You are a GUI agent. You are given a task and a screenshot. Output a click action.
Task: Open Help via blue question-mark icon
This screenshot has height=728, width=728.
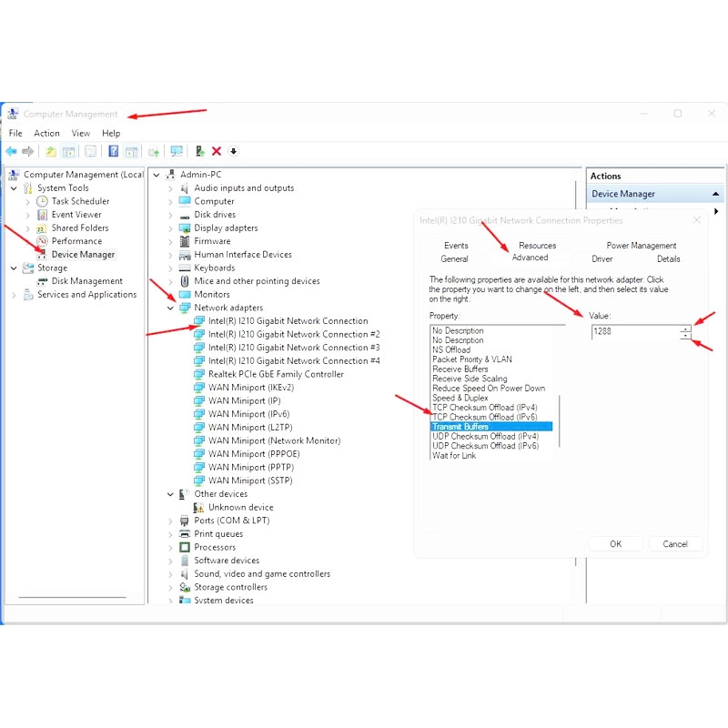[x=113, y=151]
